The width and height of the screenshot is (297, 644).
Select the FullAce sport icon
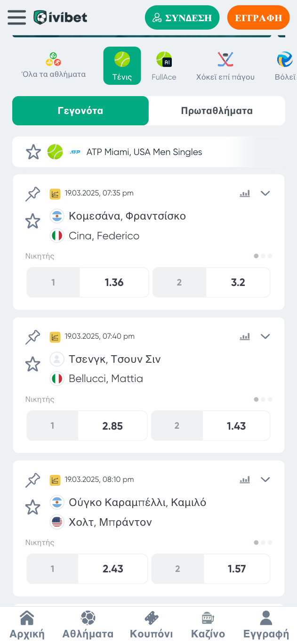pyautogui.click(x=164, y=66)
